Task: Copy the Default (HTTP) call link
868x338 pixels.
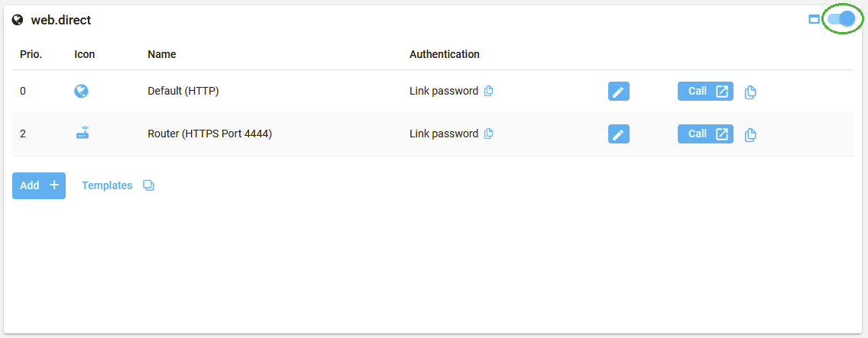Action: click(x=750, y=92)
